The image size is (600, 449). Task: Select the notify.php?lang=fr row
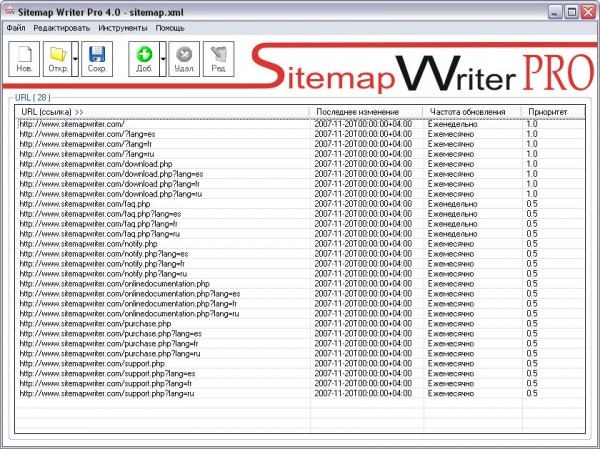pos(301,264)
